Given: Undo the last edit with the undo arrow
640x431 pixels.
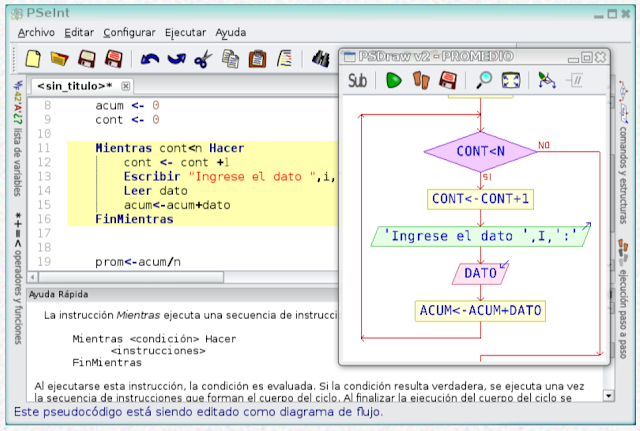Looking at the screenshot, I should point(150,59).
